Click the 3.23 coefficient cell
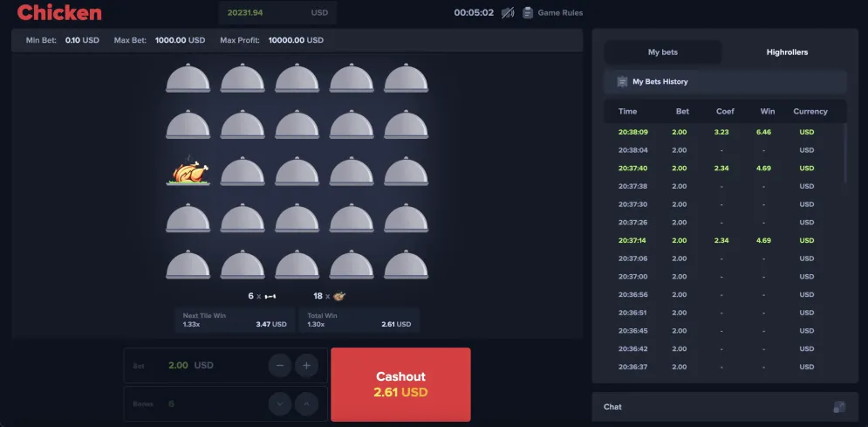This screenshot has width=868, height=427. click(x=721, y=133)
